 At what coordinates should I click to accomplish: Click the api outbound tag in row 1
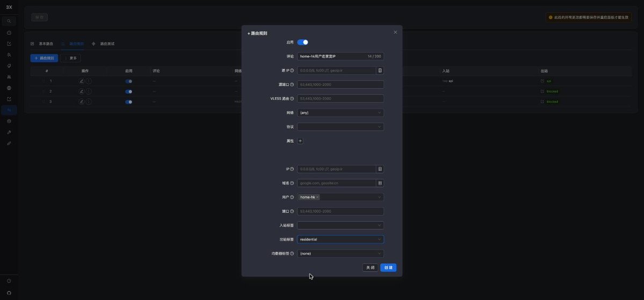tap(549, 81)
